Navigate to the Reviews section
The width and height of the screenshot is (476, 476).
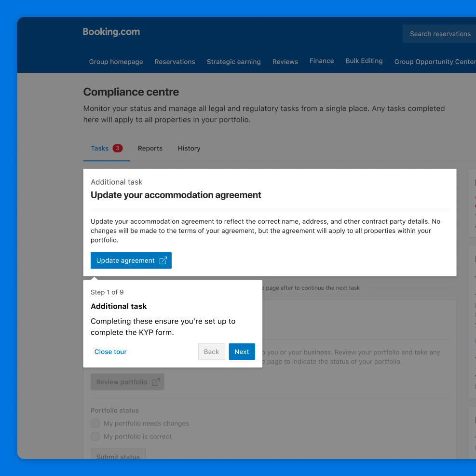click(x=285, y=62)
